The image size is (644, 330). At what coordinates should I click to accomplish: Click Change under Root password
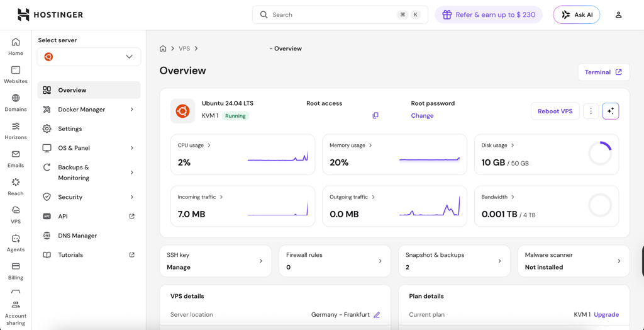(422, 116)
